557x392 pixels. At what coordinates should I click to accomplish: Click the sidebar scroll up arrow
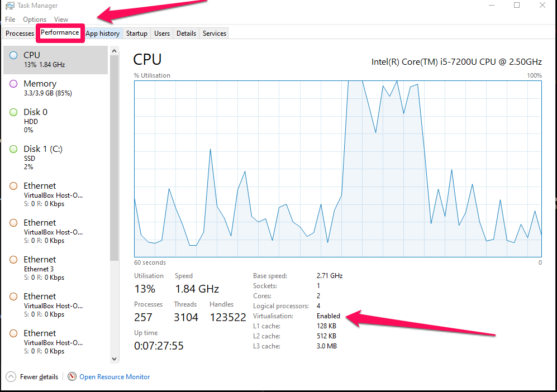pos(114,51)
